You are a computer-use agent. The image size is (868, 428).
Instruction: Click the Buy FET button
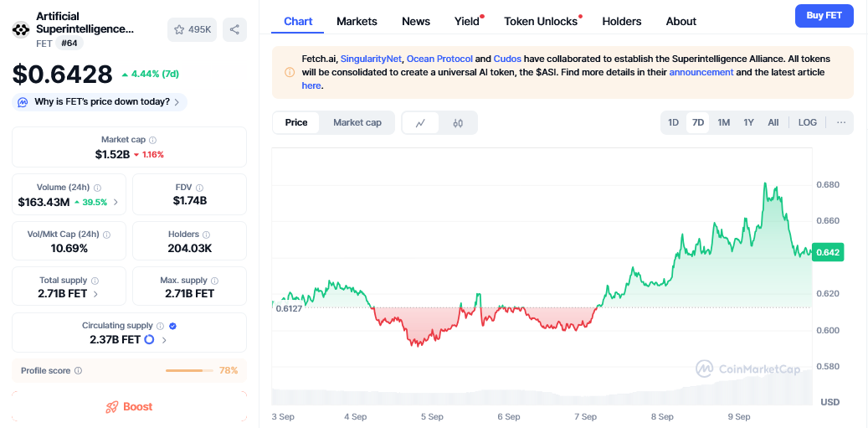tap(824, 16)
